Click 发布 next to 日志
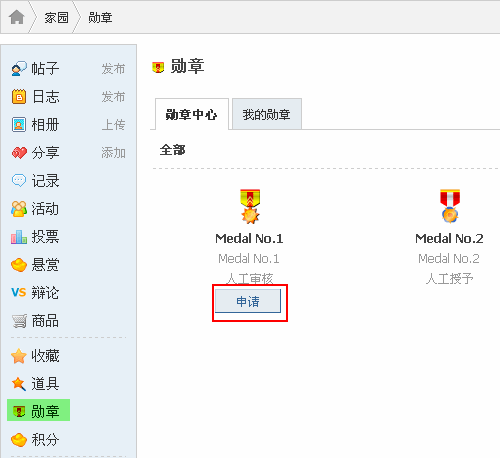500x458 pixels. click(x=113, y=97)
